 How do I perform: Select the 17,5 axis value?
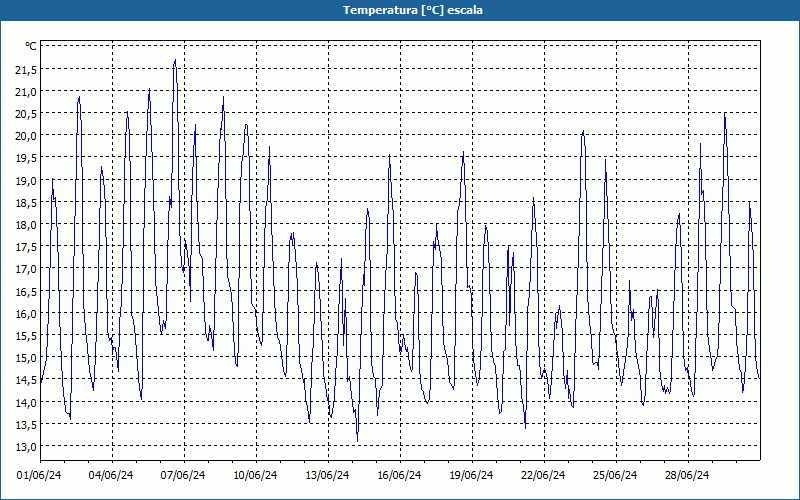26,246
